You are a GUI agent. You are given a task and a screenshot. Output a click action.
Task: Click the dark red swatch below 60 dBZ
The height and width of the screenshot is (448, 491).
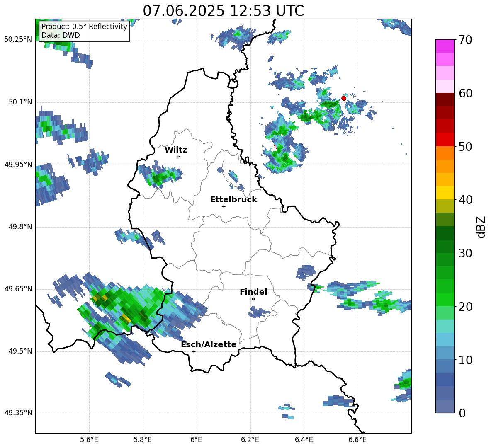(445, 99)
